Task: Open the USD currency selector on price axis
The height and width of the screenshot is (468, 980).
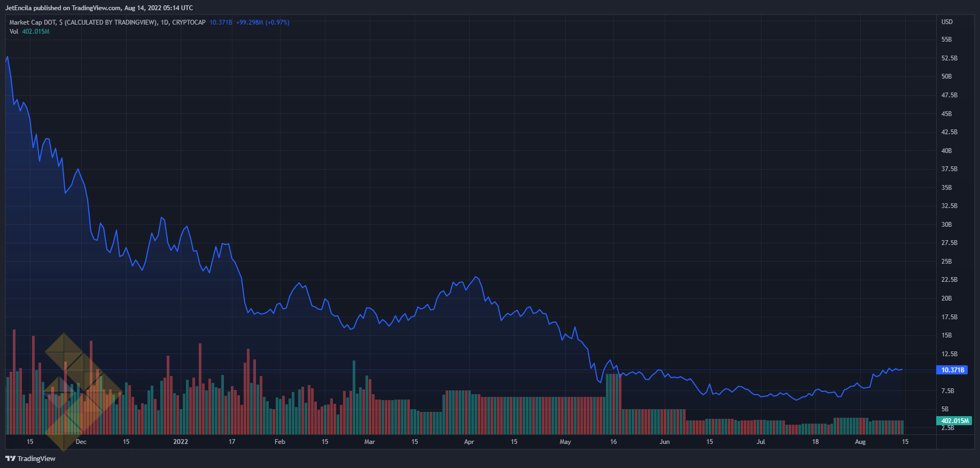Action: (947, 22)
